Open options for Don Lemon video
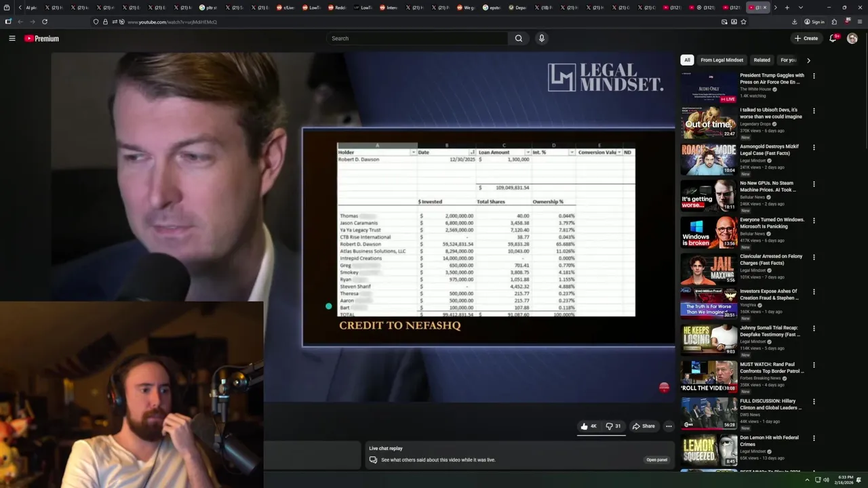The image size is (868, 488). point(814,439)
